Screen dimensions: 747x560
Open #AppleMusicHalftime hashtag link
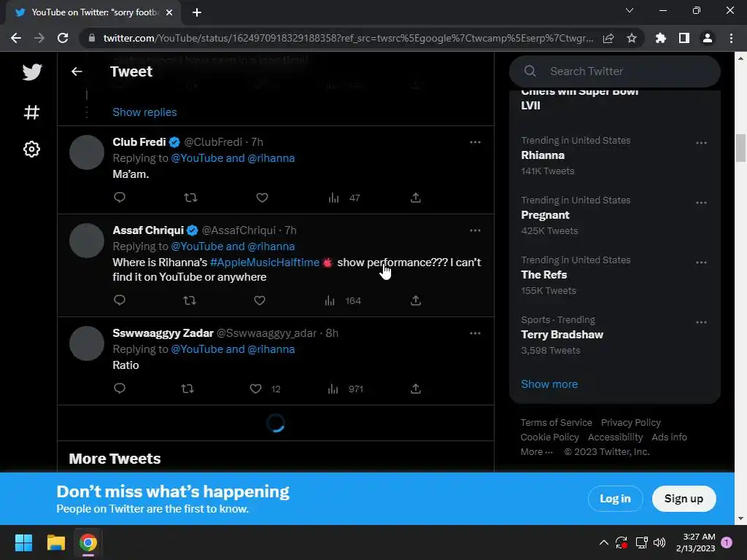coord(264,262)
